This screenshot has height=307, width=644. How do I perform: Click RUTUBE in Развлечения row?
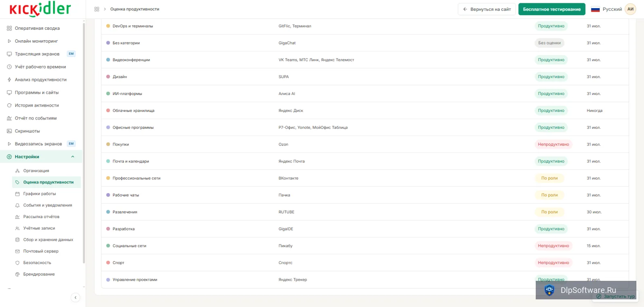point(286,212)
